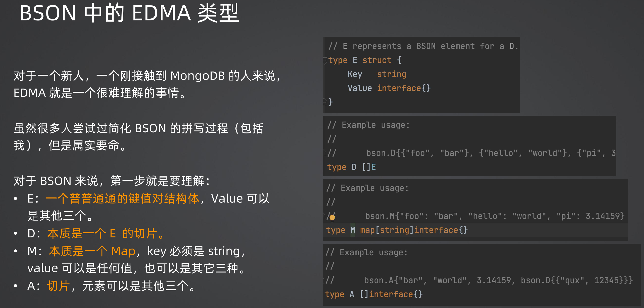The height and width of the screenshot is (308, 644).
Task: Click the yellow lightbulb quick-fix icon
Action: [332, 218]
